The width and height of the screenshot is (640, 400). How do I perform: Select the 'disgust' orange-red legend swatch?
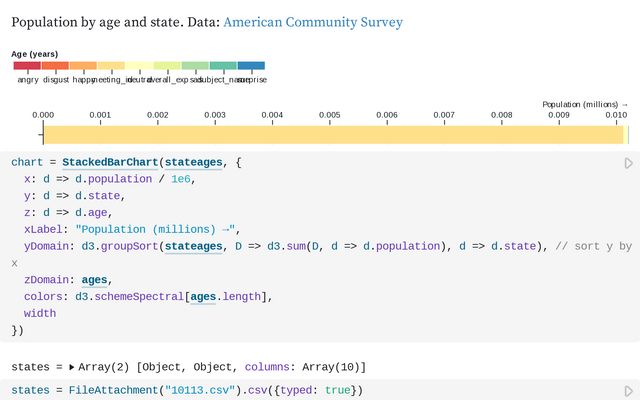point(55,66)
